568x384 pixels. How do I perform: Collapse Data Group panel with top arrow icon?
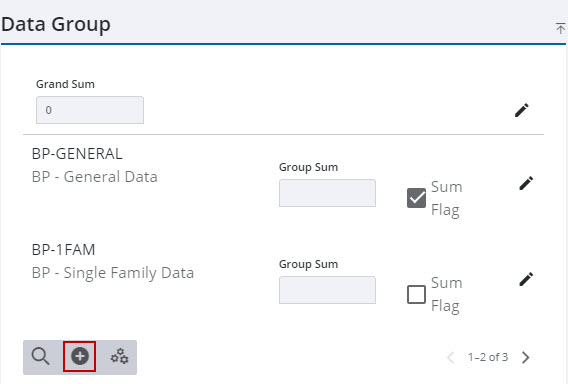click(x=560, y=28)
